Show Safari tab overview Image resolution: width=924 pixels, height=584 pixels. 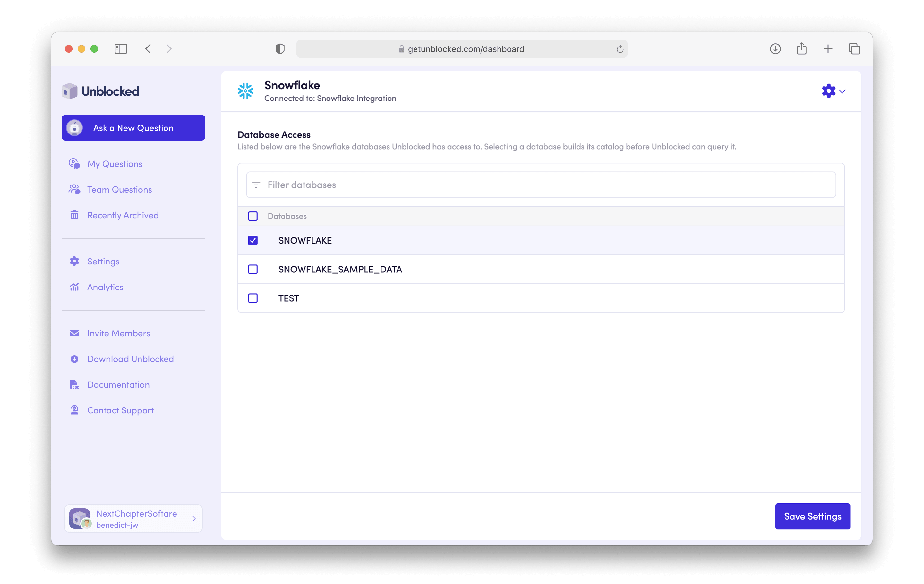tap(854, 49)
